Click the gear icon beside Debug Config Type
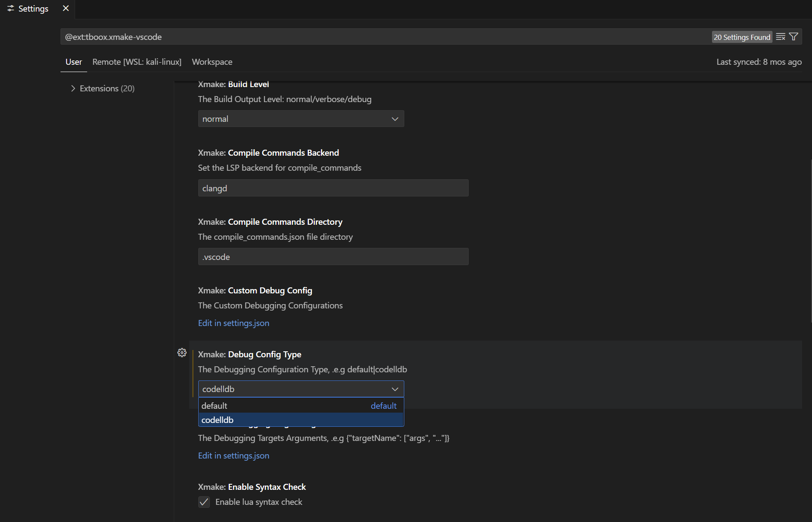Image resolution: width=812 pixels, height=522 pixels. point(182,353)
